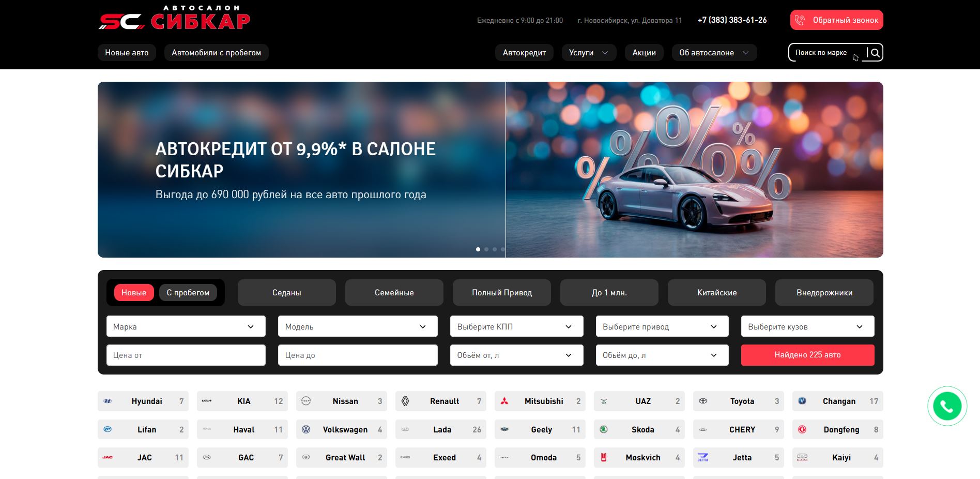Viewport: 980px width, 479px height.
Task: Expand the Об автосалоне menu
Action: [x=714, y=53]
